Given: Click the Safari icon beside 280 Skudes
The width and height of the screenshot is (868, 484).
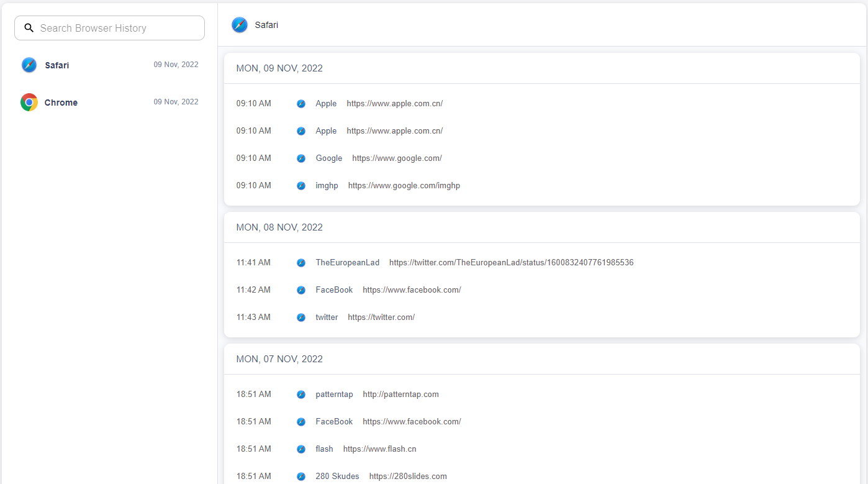Looking at the screenshot, I should pos(301,476).
